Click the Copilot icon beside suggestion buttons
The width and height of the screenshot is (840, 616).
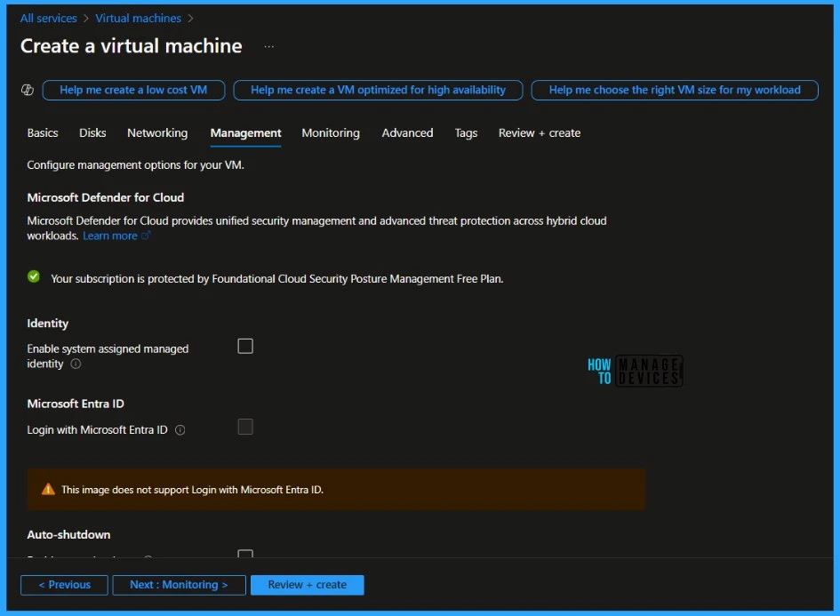[28, 90]
